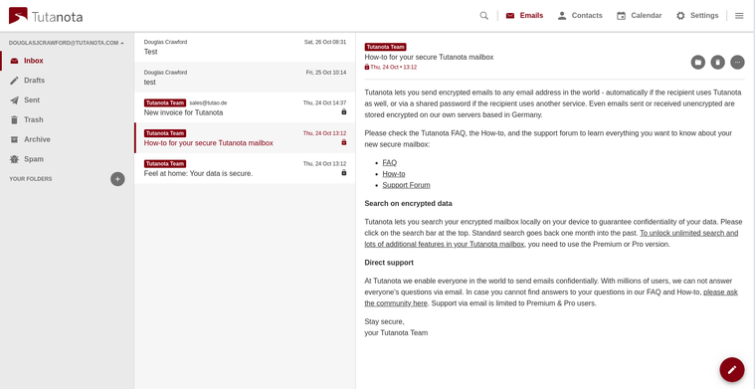Open the Contacts tab
This screenshot has width=755, height=389.
tap(580, 15)
